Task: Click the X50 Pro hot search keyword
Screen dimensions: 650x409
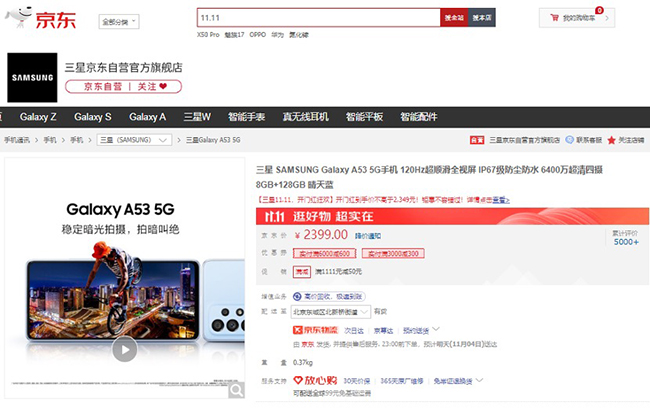Action: [x=208, y=35]
